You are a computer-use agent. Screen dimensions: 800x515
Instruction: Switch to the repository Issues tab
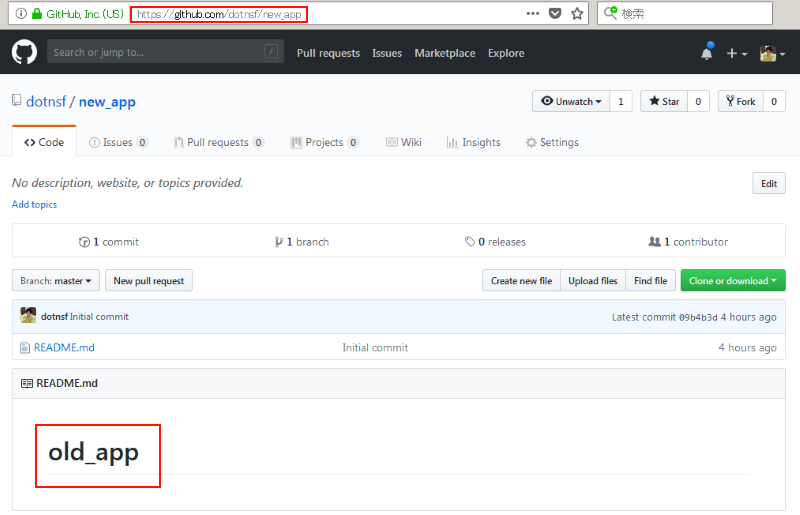tap(118, 142)
